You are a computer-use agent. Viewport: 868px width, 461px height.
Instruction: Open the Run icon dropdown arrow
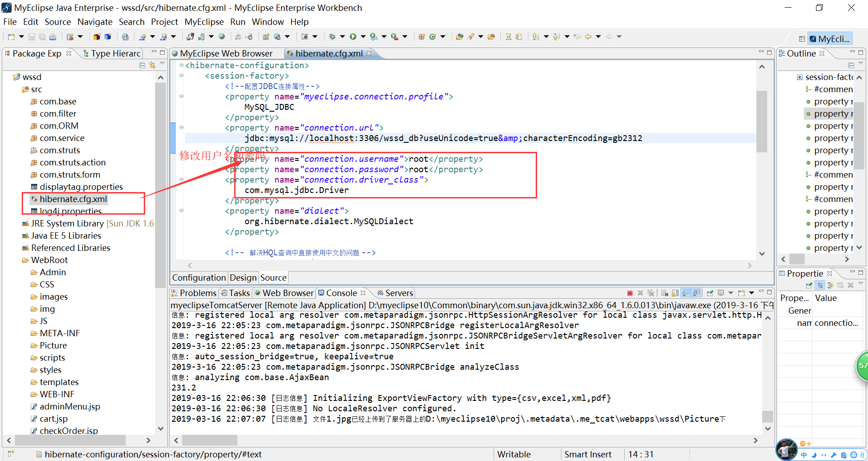(x=363, y=37)
